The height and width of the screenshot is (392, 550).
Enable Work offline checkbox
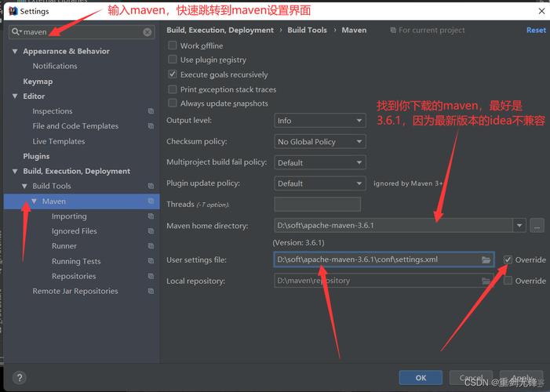tap(173, 45)
